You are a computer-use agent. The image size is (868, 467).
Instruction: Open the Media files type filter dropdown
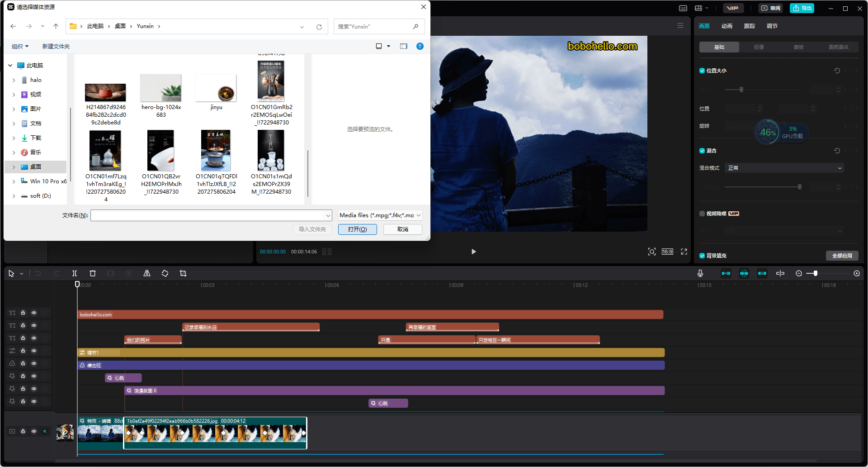point(380,215)
